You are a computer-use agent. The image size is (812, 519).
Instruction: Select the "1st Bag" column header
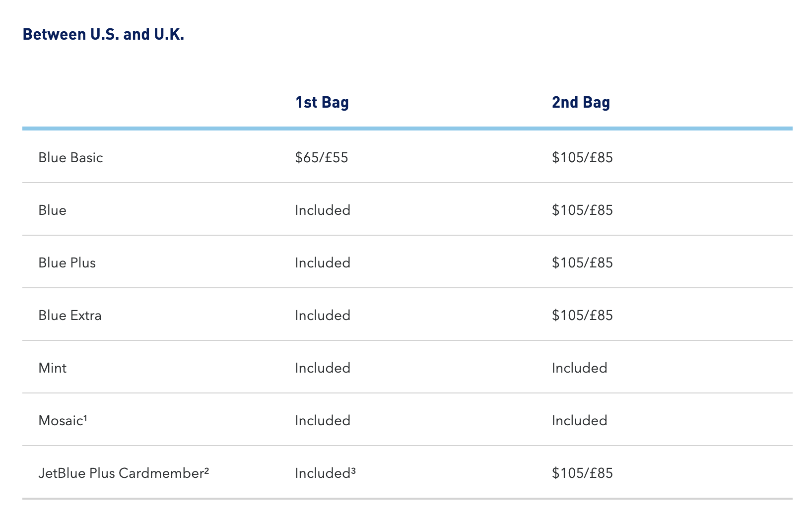[322, 102]
